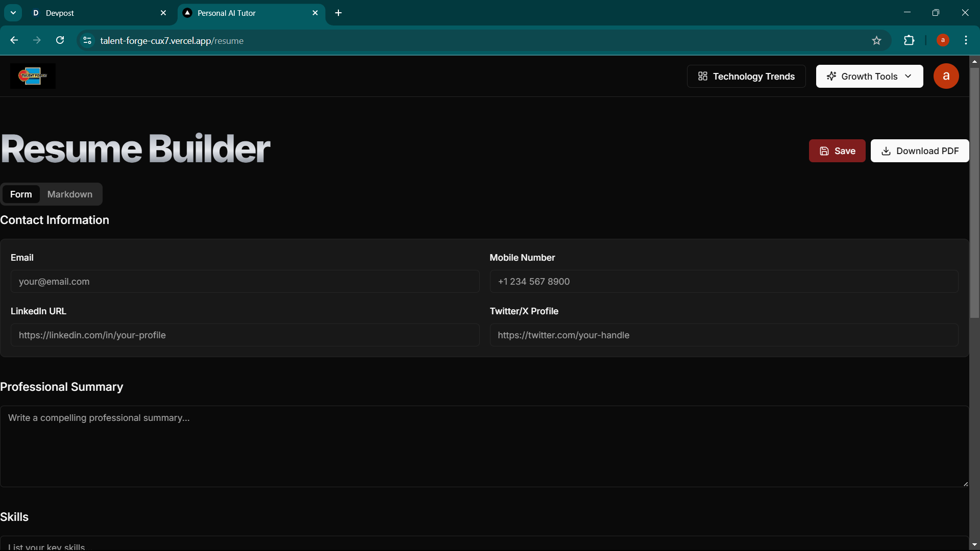Screen dimensions: 980x551
Task: Click the Save button
Action: point(837,151)
